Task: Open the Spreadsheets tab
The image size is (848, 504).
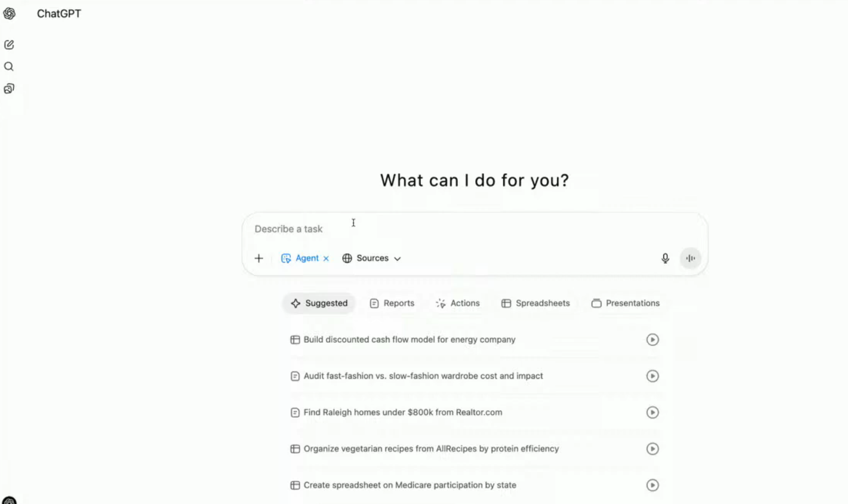Action: click(535, 303)
